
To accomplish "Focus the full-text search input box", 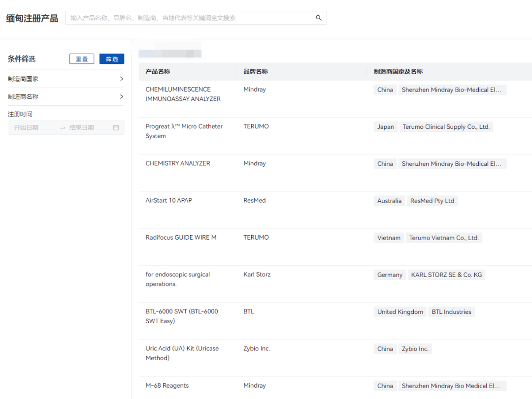I will pyautogui.click(x=196, y=18).
